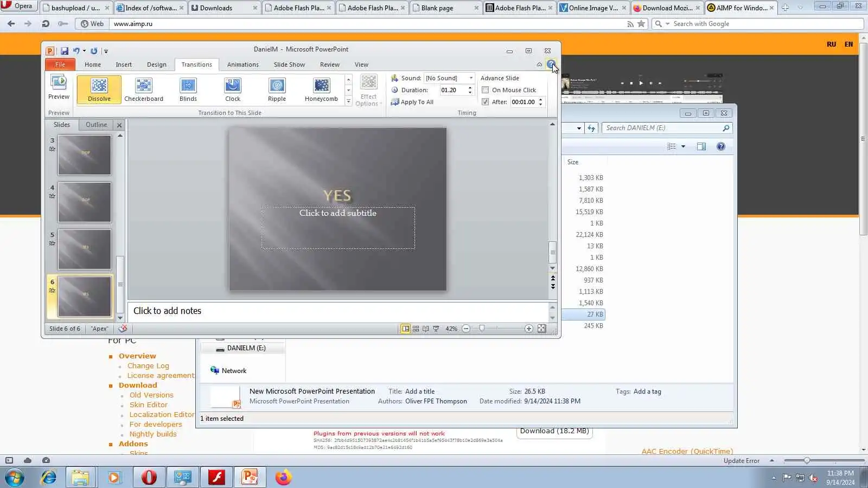Open Skin Editor link
868x488 pixels.
click(x=149, y=405)
